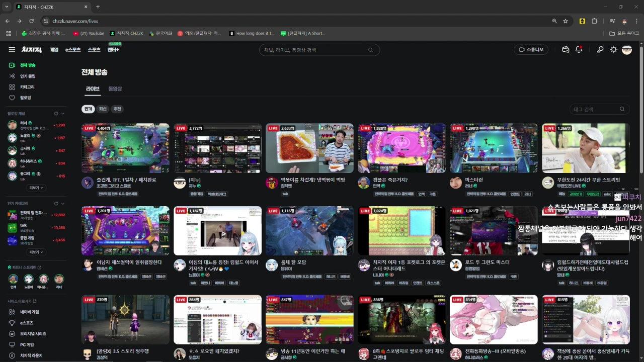Open the tab search dropdown in Chrome

pos(7,7)
